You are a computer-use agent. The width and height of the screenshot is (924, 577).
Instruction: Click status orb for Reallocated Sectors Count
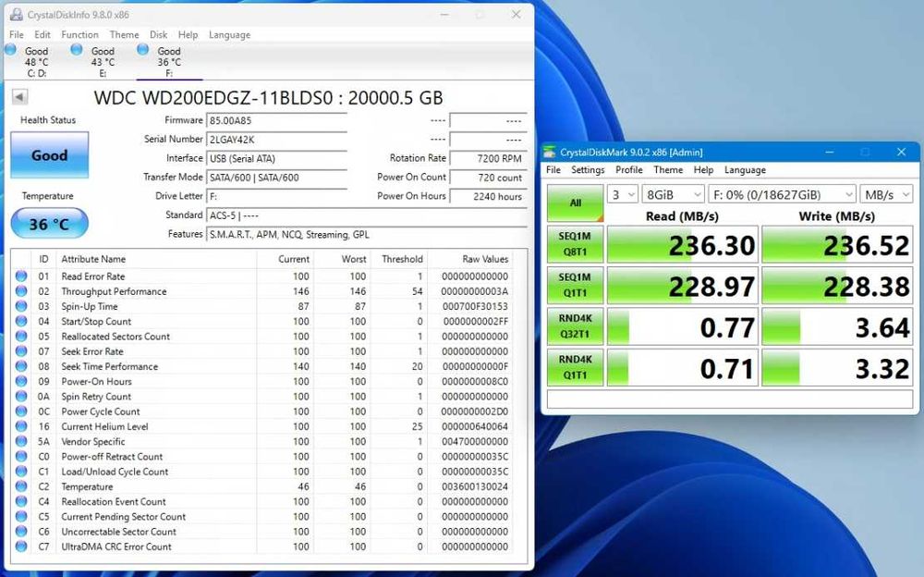21,337
